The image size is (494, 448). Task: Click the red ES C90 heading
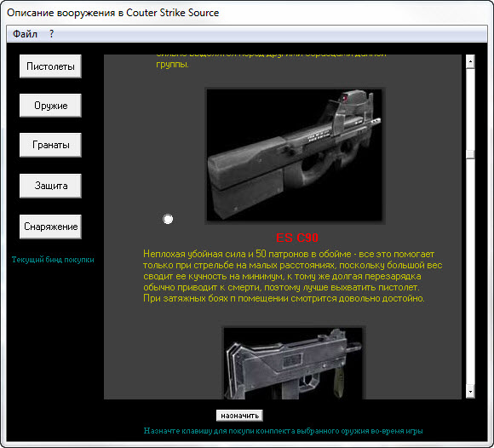pyautogui.click(x=297, y=238)
